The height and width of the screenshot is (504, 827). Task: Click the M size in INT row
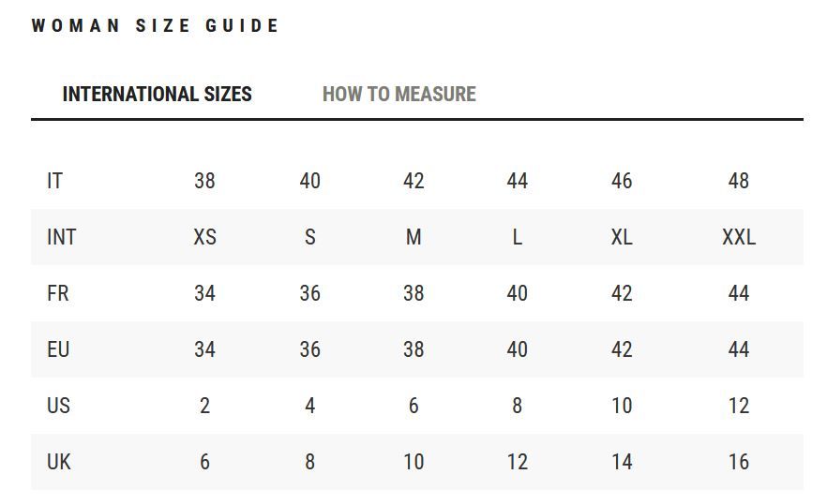point(413,237)
